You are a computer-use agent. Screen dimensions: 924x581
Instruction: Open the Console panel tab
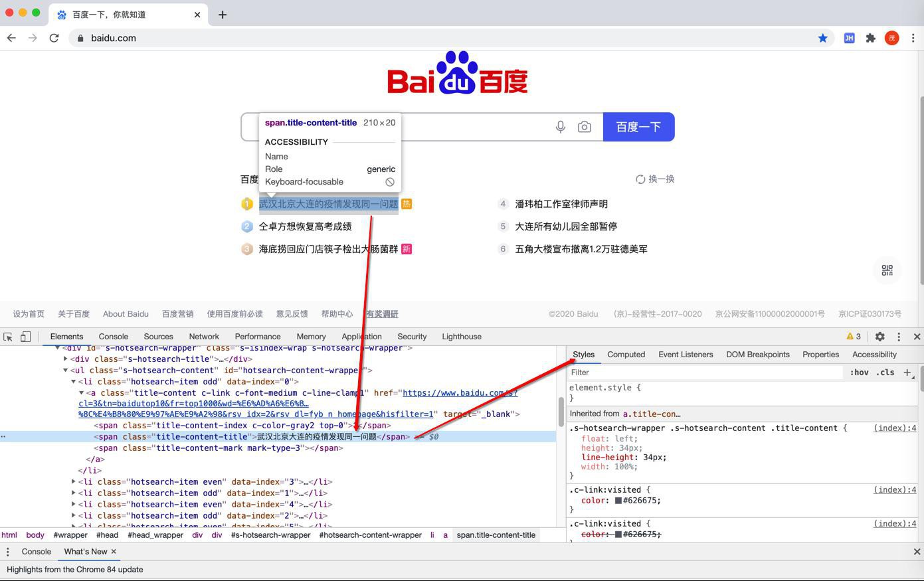113,337
